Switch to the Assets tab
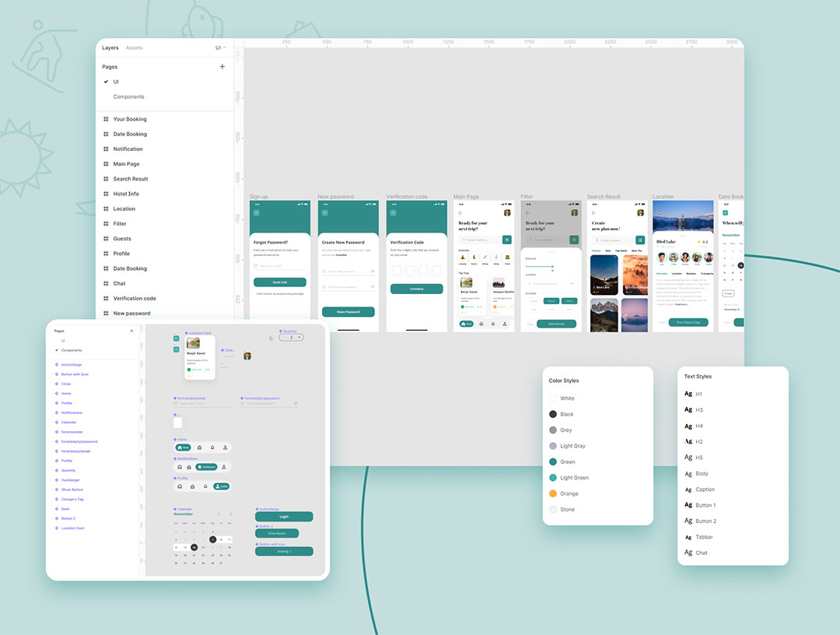Screen dimensions: 840x635 click(x=134, y=48)
